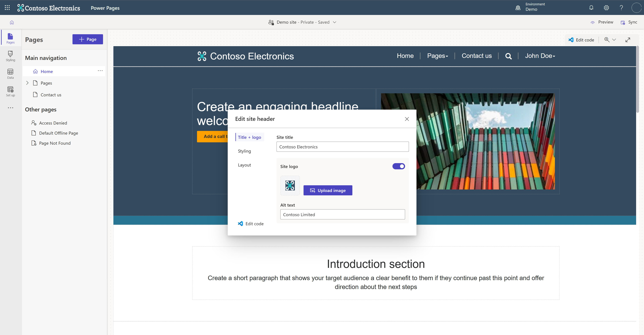Expand the Pages tree in Main navigation

(28, 83)
